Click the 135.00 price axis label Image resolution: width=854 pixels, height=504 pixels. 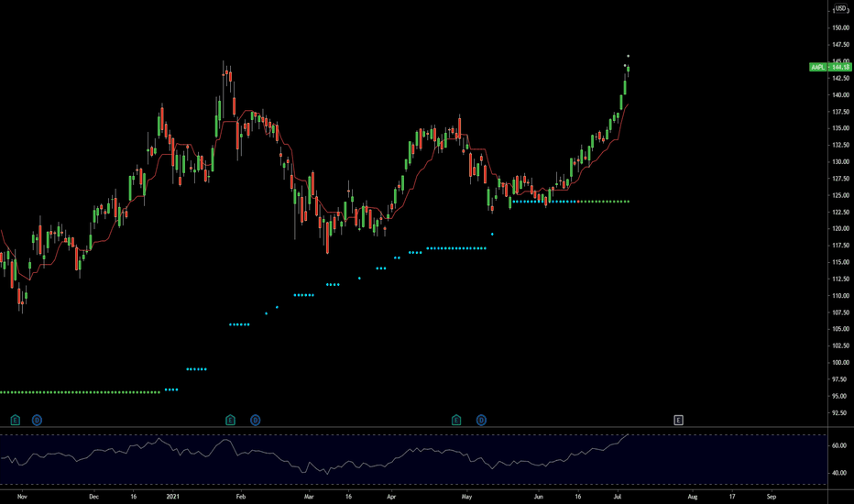840,128
